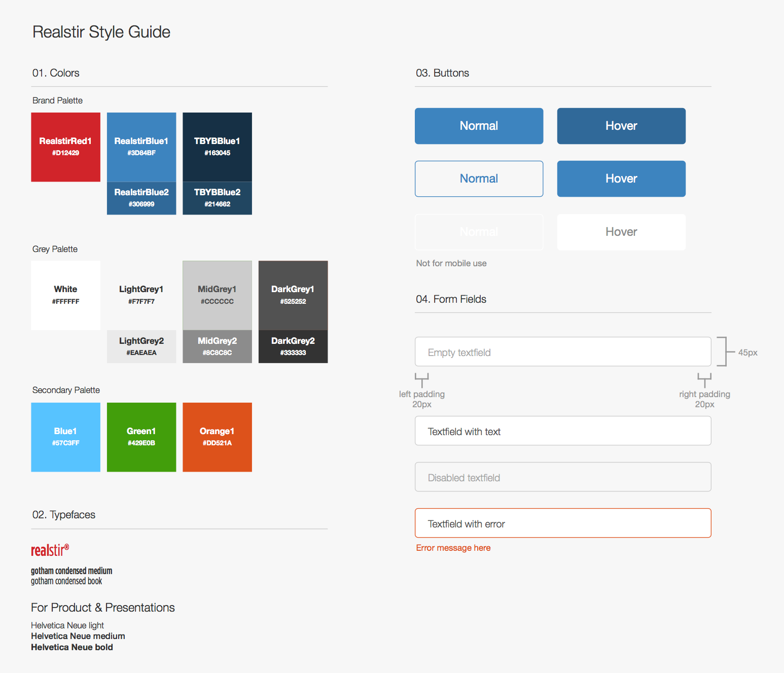Click the MidGrey2 #8C8C8C swatch
Screen dimensions: 784x673
point(217,346)
